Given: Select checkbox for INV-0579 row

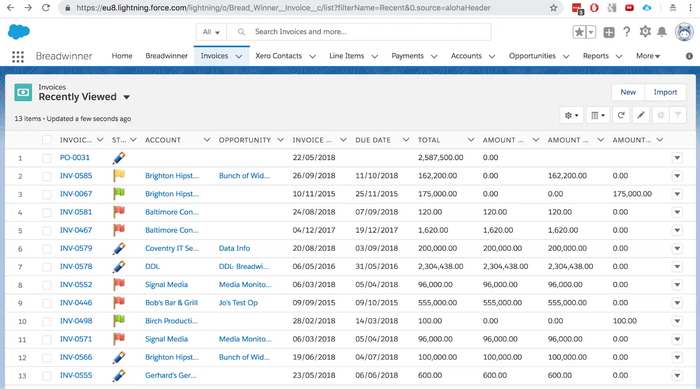Looking at the screenshot, I should tap(46, 249).
